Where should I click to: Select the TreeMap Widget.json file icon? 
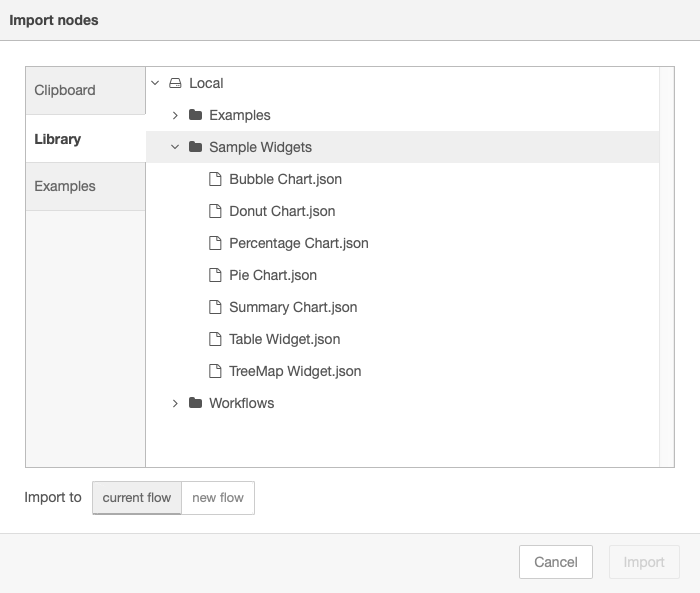(x=215, y=371)
